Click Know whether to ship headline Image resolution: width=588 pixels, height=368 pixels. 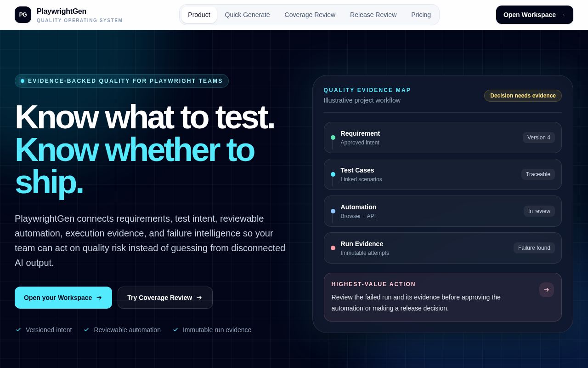(134, 166)
